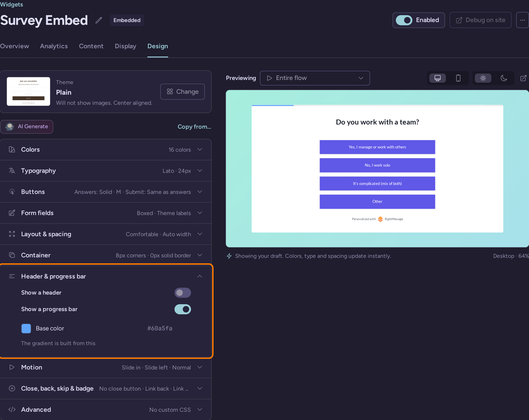Click the Buttons section cursor icon
The height and width of the screenshot is (420, 529).
12,192
